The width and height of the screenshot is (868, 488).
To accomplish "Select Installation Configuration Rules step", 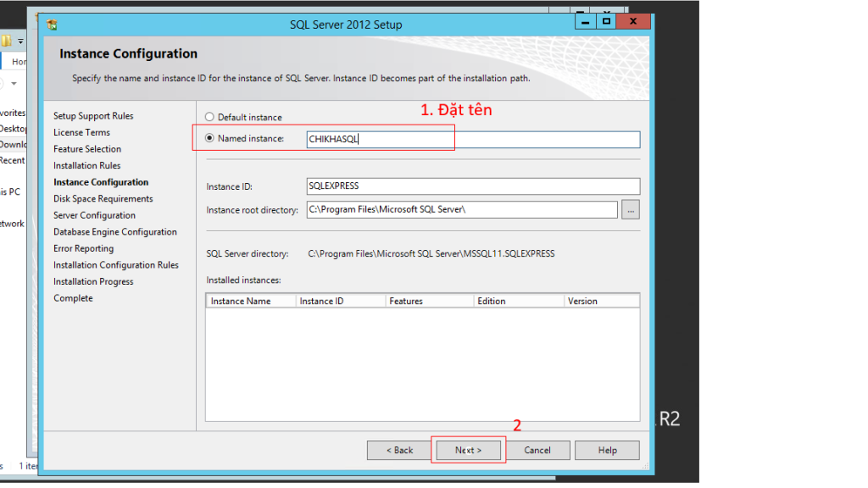I will [116, 265].
